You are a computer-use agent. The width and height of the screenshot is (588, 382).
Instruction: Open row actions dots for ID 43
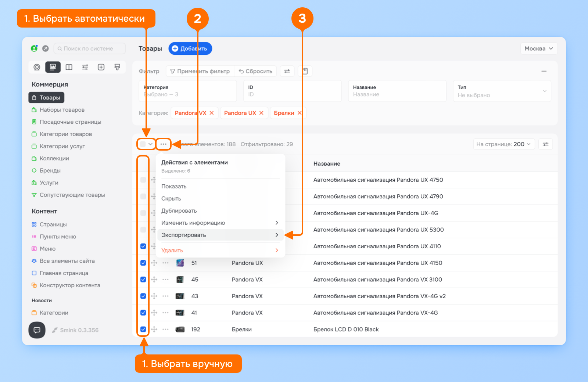(x=166, y=296)
